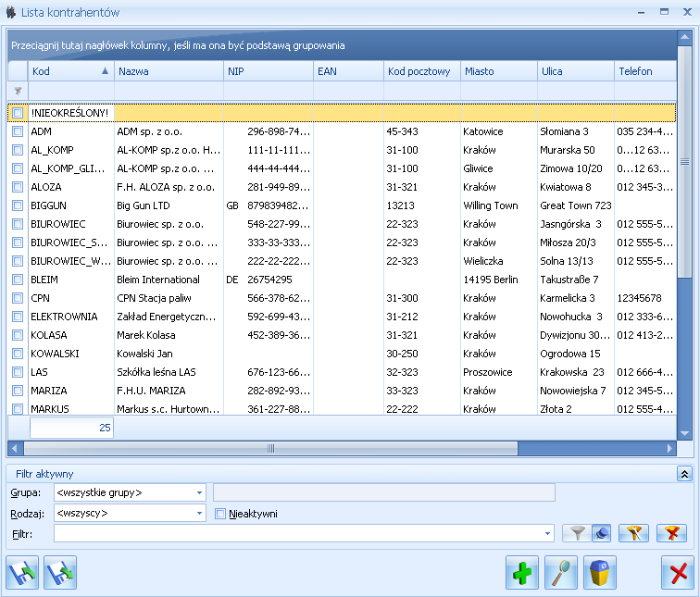700x597 pixels.
Task: Click the record count 25 summary cell
Action: click(x=71, y=428)
